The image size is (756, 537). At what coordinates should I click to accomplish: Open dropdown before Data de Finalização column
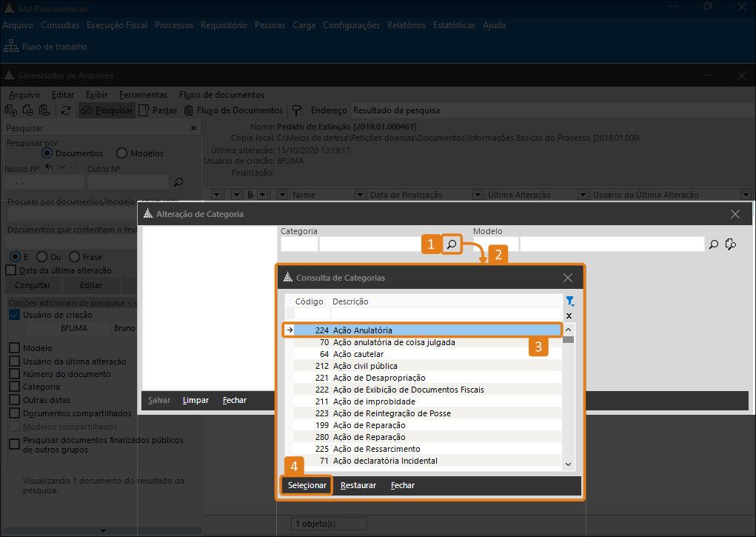[361, 195]
